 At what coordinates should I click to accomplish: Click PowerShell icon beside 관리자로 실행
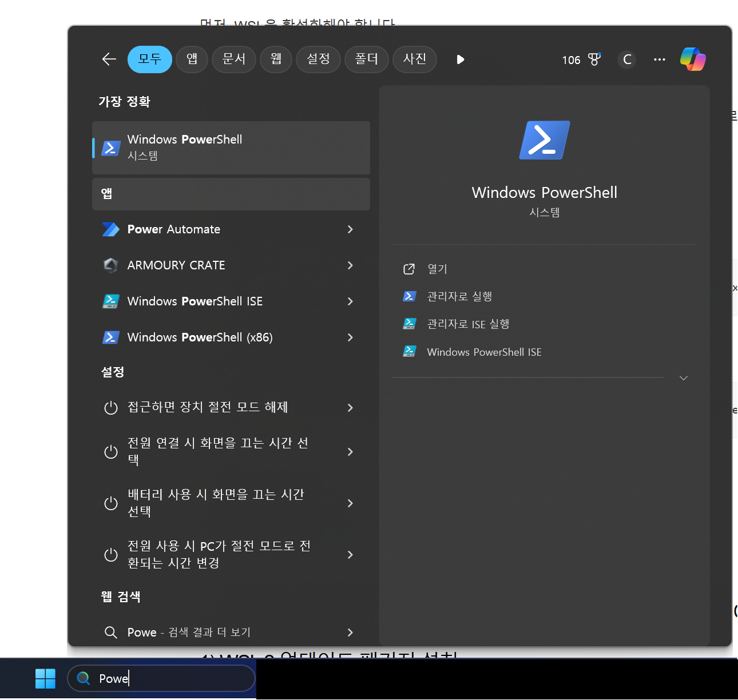[x=409, y=296]
